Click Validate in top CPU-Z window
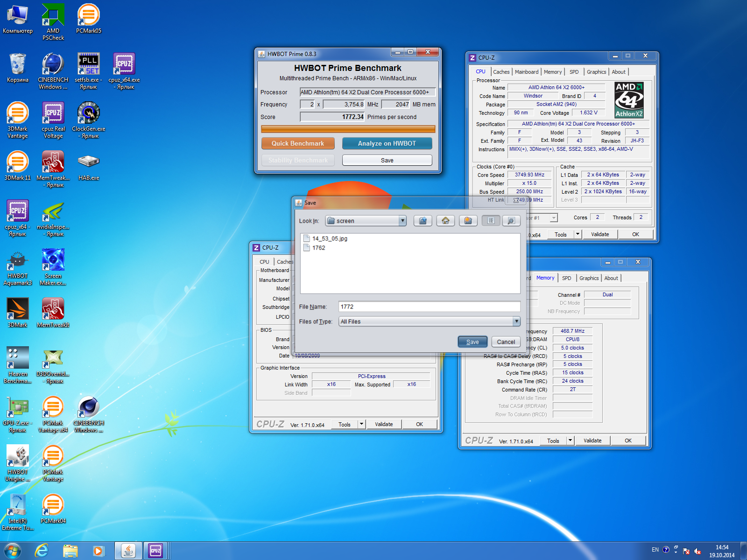This screenshot has height=560, width=747. pyautogui.click(x=600, y=234)
